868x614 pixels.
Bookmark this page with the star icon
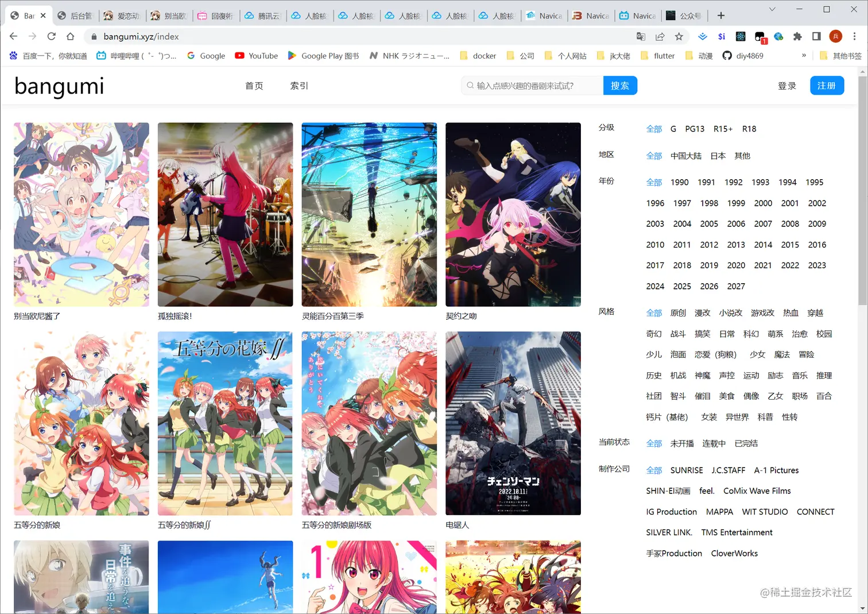tap(679, 37)
